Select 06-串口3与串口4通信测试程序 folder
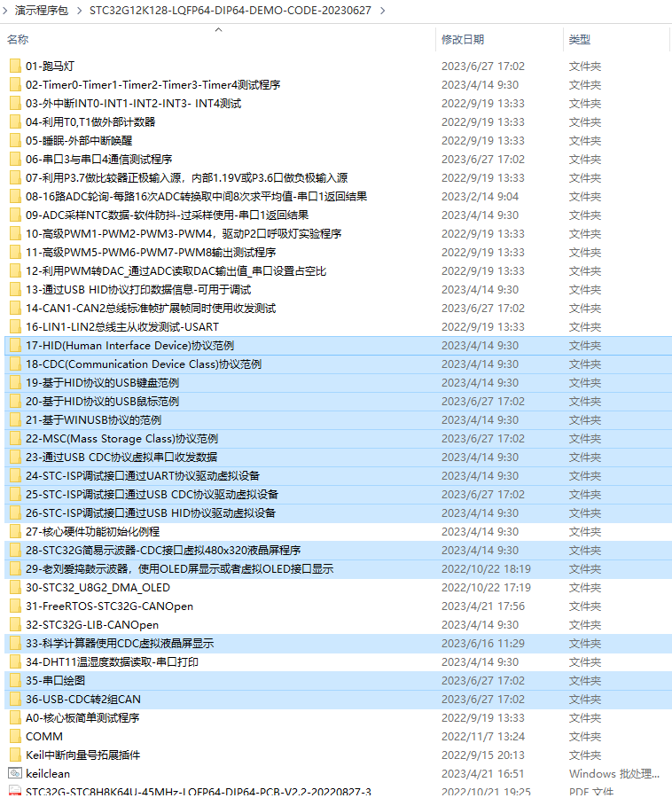 pyautogui.click(x=98, y=160)
